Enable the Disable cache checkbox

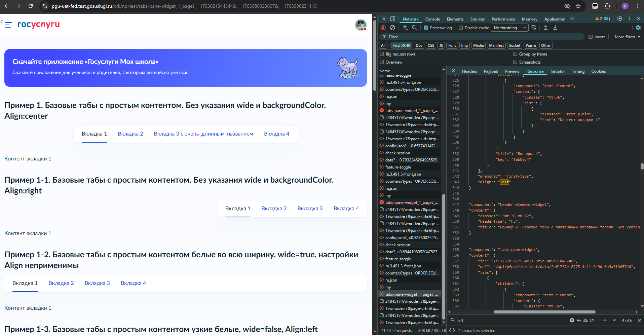click(461, 28)
